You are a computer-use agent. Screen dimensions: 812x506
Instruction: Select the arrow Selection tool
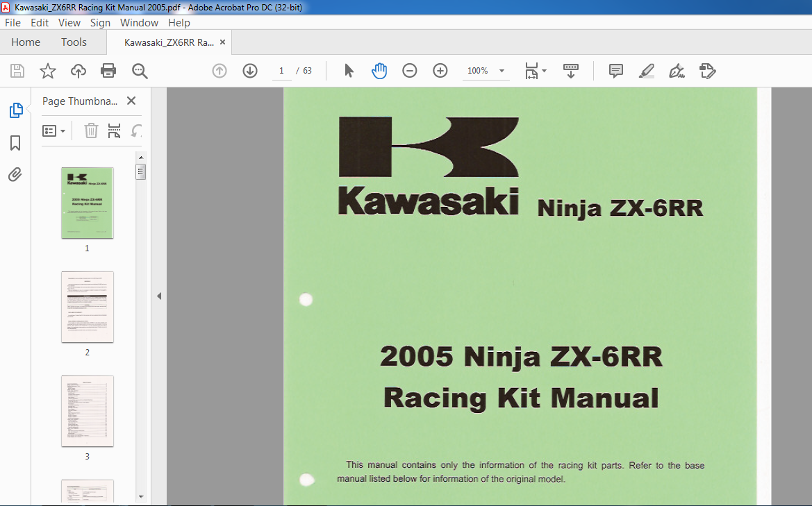point(349,70)
